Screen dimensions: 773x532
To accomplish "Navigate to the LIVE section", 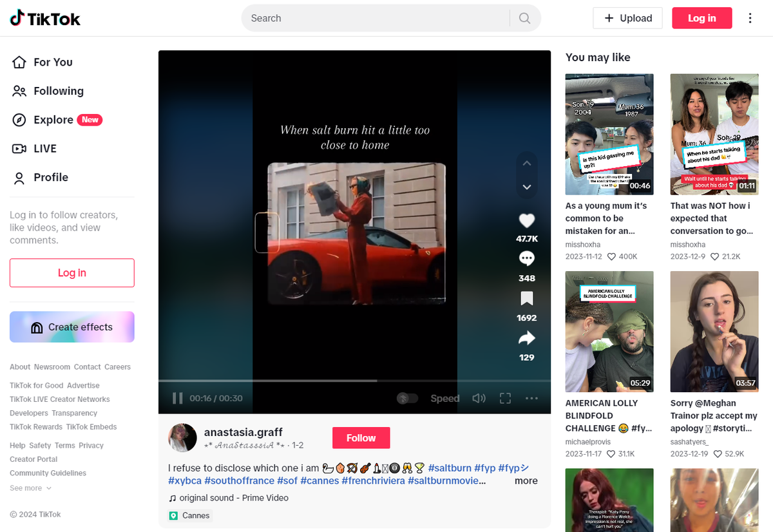I will point(45,149).
